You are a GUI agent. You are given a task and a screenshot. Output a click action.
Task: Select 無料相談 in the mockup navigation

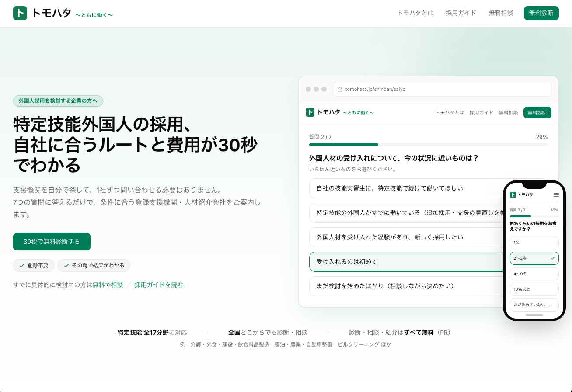click(x=508, y=113)
